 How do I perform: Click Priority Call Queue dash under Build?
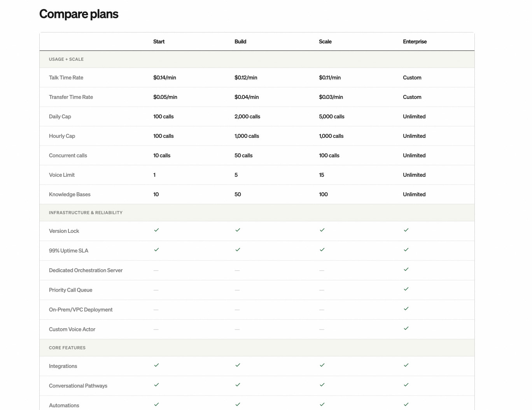coord(237,290)
